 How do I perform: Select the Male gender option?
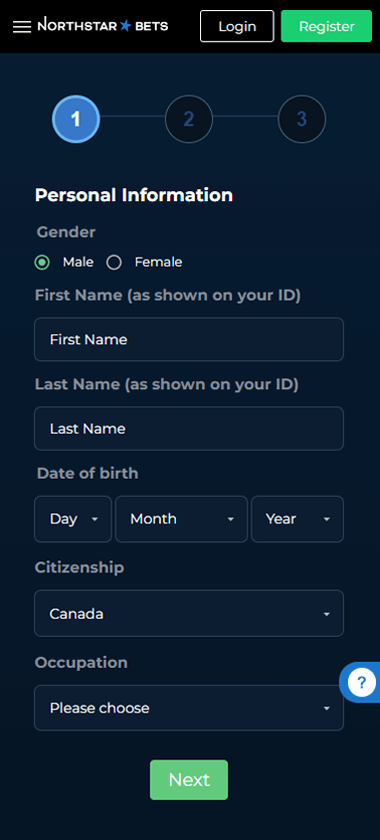click(x=42, y=262)
